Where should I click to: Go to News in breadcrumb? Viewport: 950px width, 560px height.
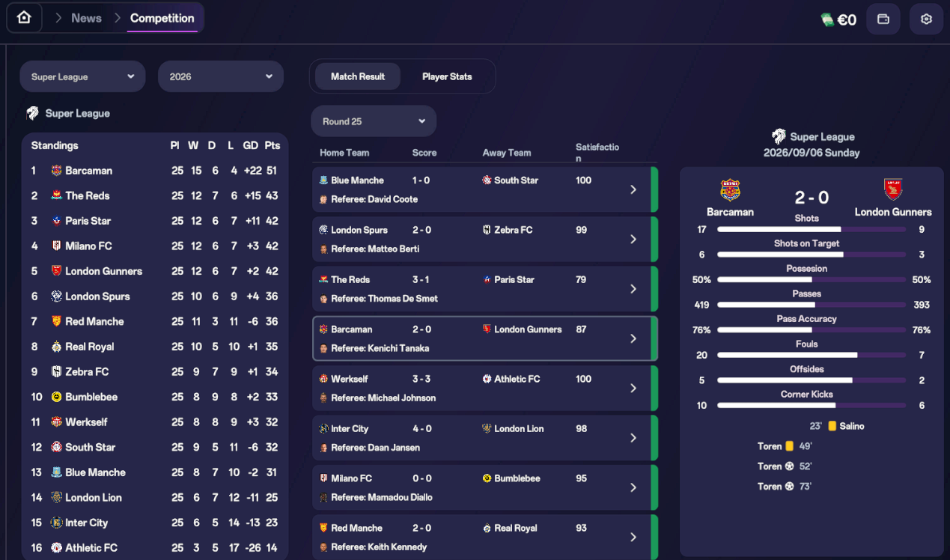tap(86, 18)
